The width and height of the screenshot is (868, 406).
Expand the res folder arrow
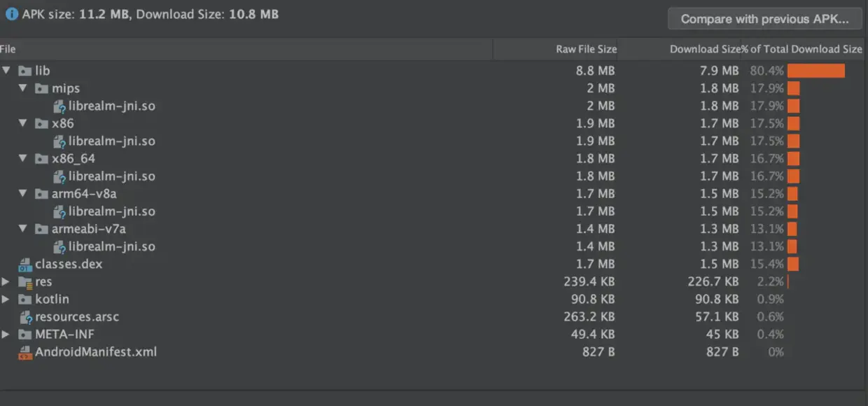tap(6, 282)
